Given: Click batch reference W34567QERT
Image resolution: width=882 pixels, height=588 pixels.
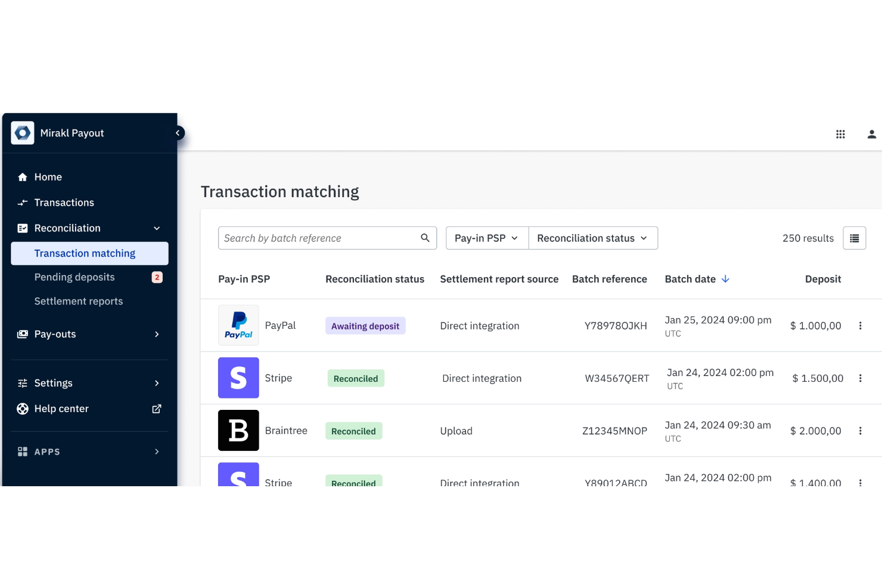Looking at the screenshot, I should point(617,378).
